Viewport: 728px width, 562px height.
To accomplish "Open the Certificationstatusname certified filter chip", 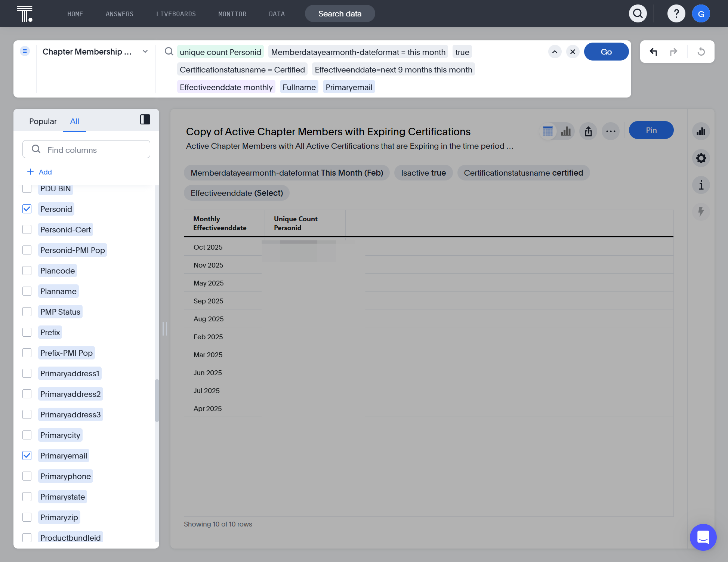I will pos(523,173).
